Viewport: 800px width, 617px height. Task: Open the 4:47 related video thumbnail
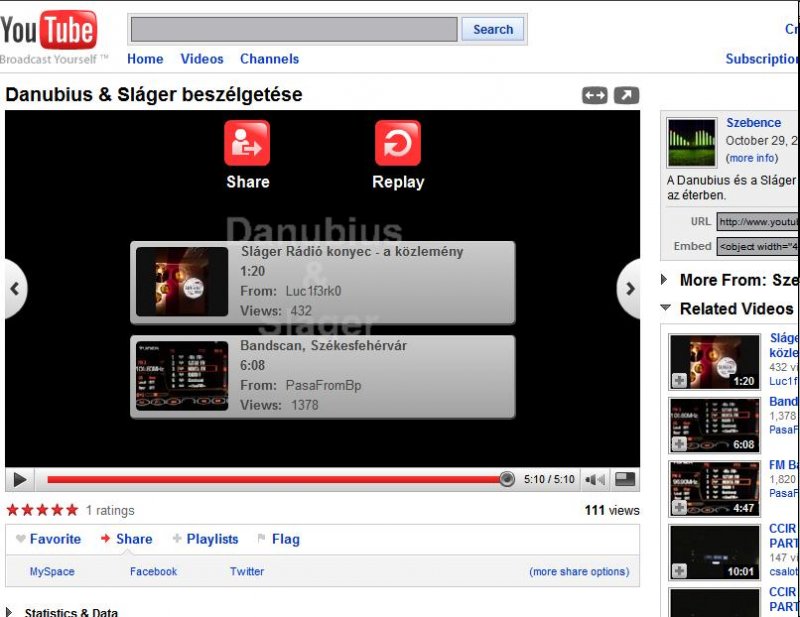714,488
